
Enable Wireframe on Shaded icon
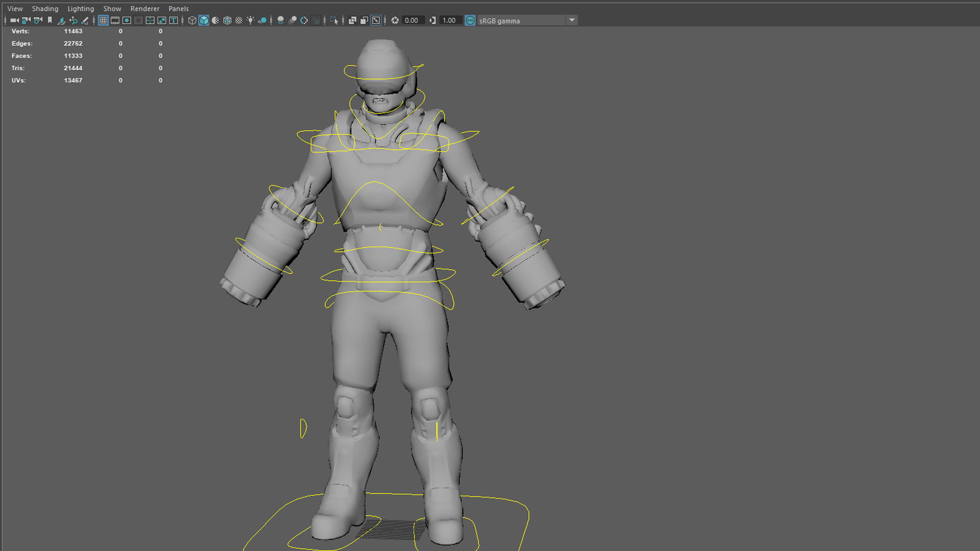(x=227, y=20)
